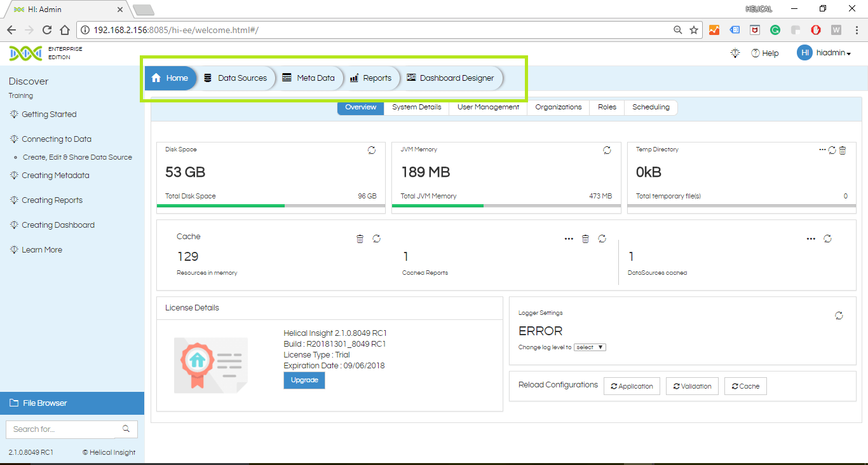Open Create, Edit & Share Data Source
Image resolution: width=868 pixels, height=465 pixels.
point(78,157)
